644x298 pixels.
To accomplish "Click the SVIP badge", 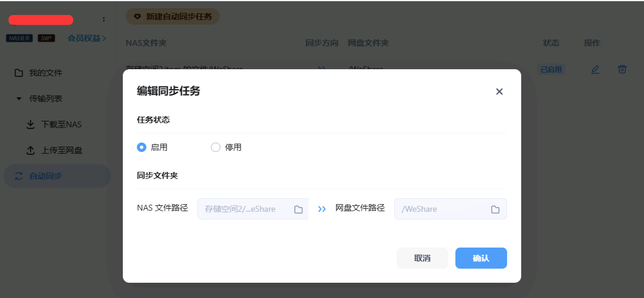I will click(x=46, y=38).
